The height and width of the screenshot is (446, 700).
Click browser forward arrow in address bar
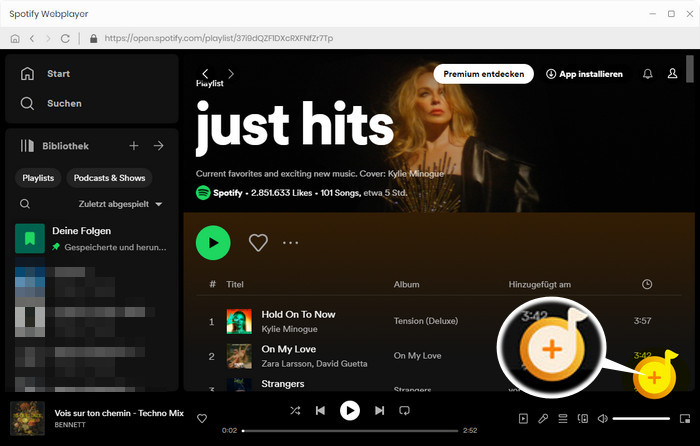(48, 38)
